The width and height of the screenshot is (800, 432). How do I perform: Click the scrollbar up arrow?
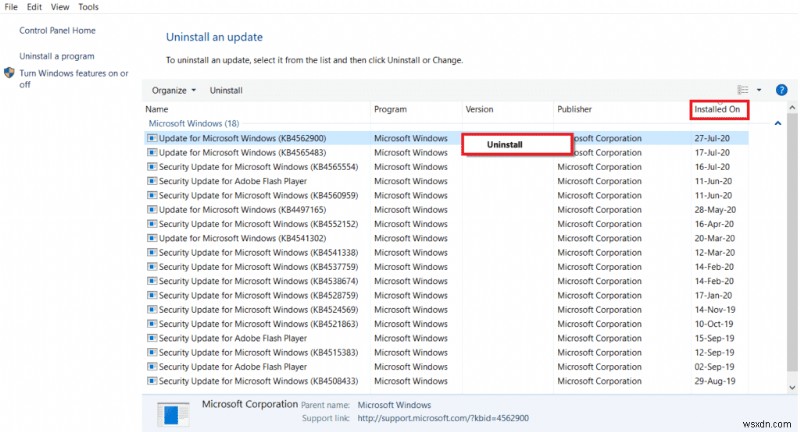[x=792, y=108]
